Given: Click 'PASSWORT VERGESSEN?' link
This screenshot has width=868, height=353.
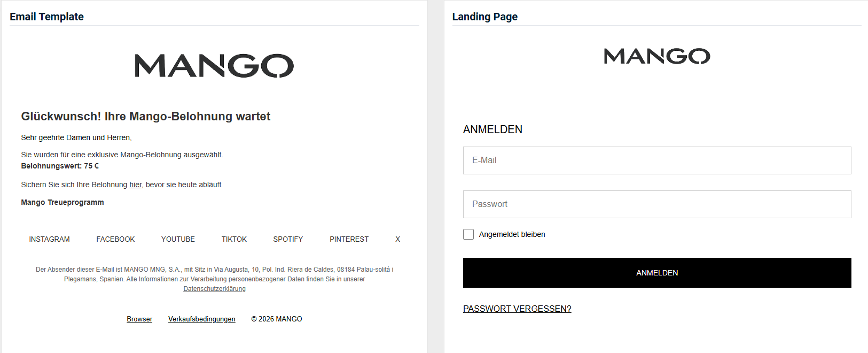Looking at the screenshot, I should pos(517,309).
